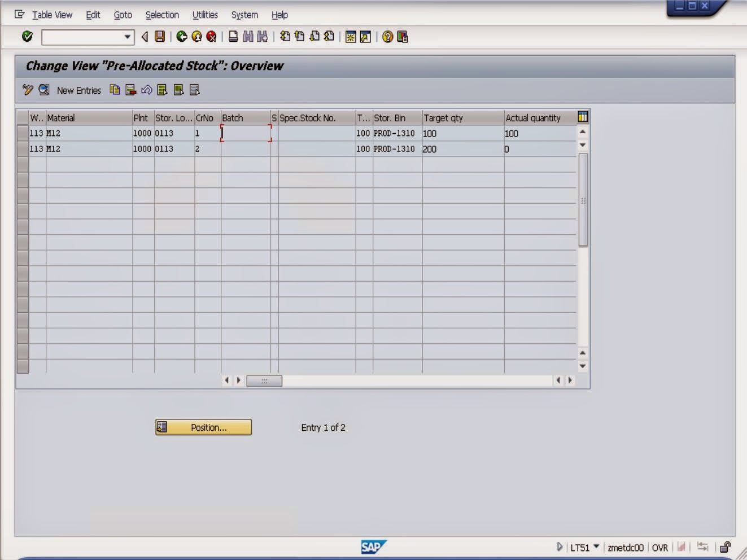Open the Print function icon
The height and width of the screenshot is (560, 747).
pos(234,37)
